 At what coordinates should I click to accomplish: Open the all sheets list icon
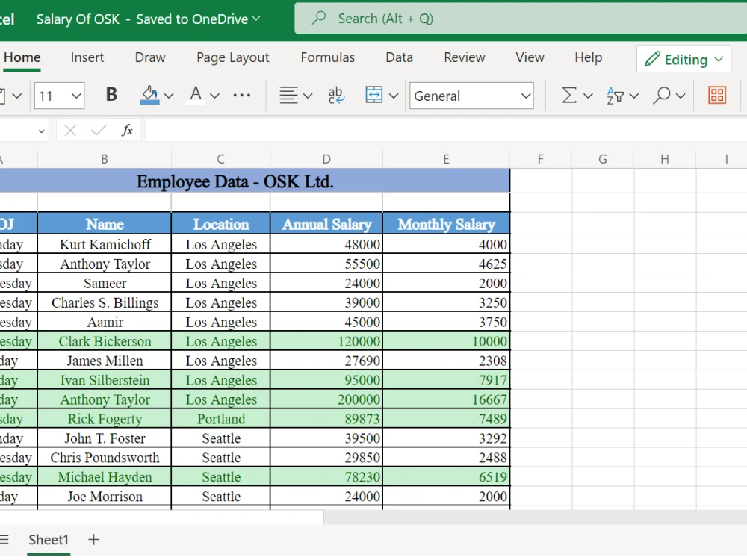pyautogui.click(x=4, y=540)
